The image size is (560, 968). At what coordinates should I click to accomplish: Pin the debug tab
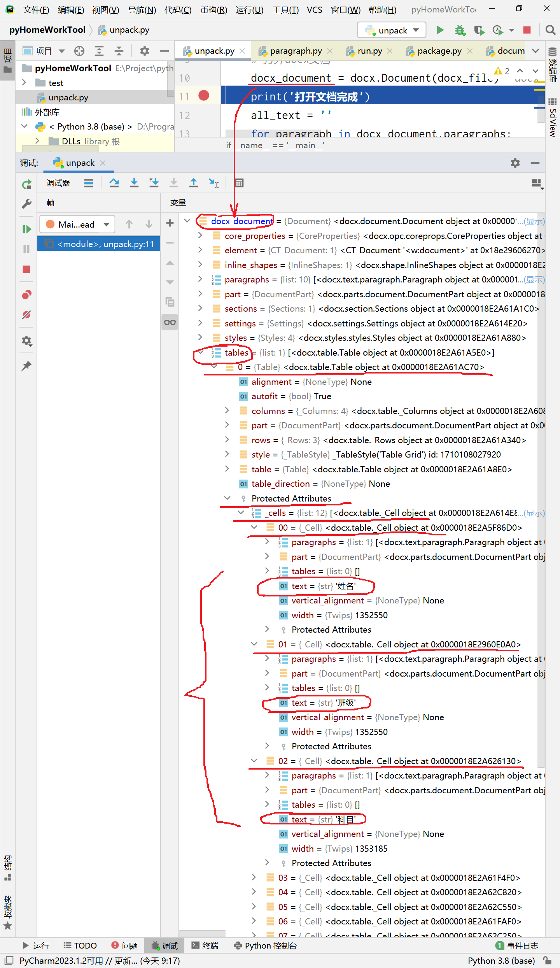click(x=26, y=366)
